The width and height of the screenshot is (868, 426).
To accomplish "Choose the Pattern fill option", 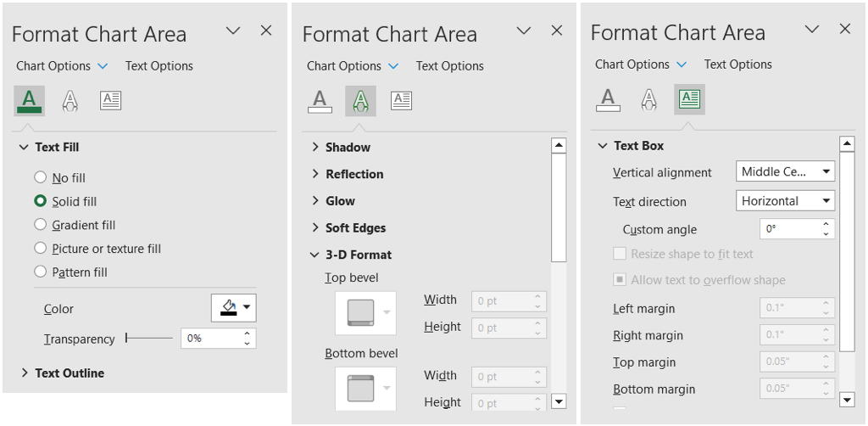I will point(41,272).
